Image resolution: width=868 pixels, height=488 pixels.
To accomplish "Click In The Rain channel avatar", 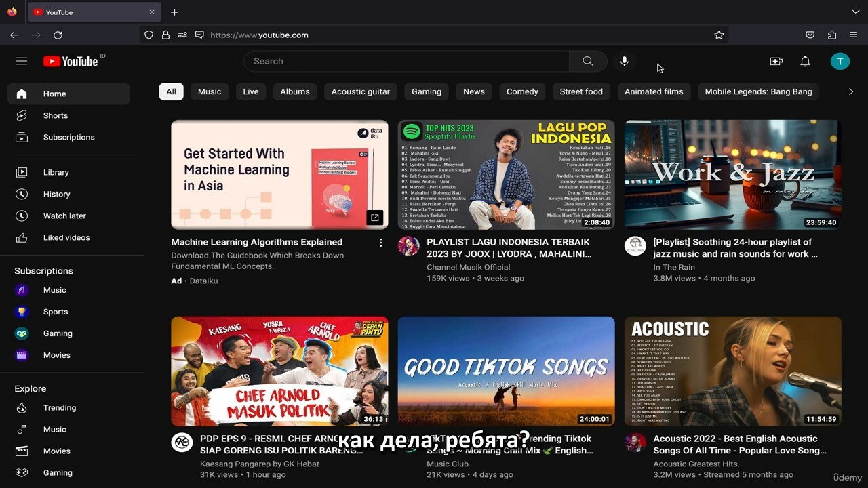I will tap(635, 245).
